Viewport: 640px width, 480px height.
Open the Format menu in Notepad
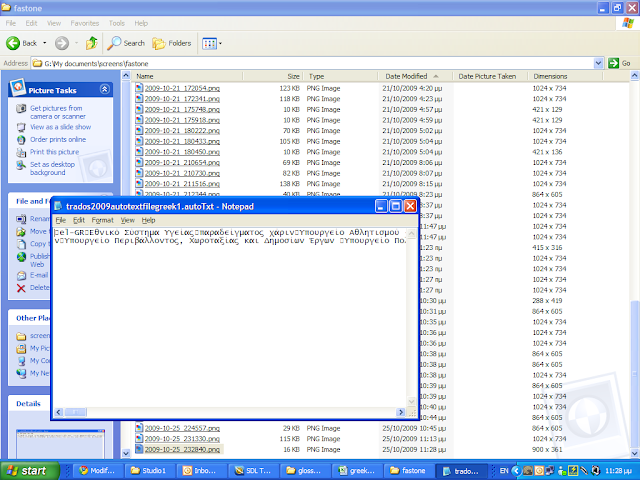102,219
